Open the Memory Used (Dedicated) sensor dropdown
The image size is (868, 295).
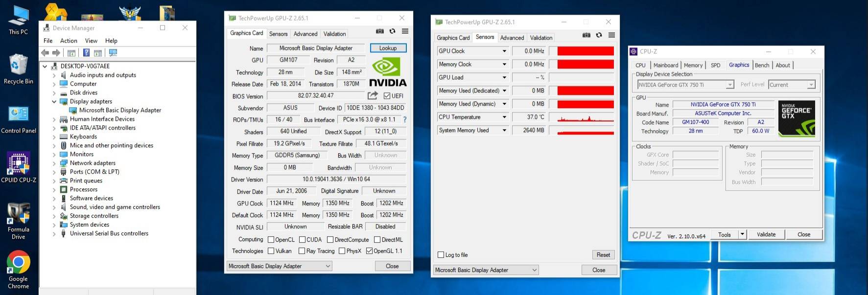(504, 91)
